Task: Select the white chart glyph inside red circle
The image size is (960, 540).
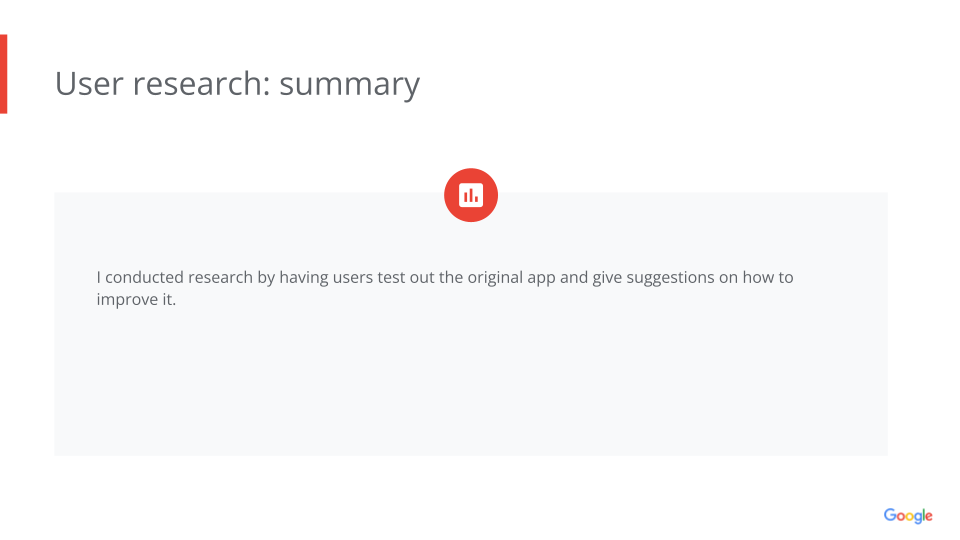Action: [471, 195]
